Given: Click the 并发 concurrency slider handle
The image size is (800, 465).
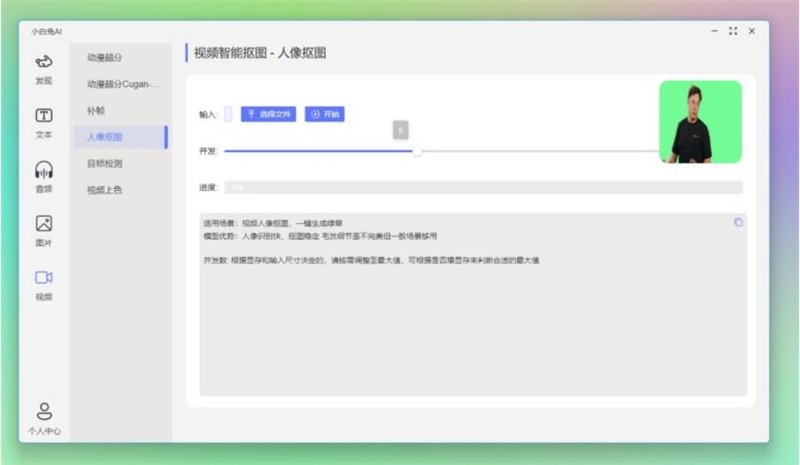Looking at the screenshot, I should (417, 151).
